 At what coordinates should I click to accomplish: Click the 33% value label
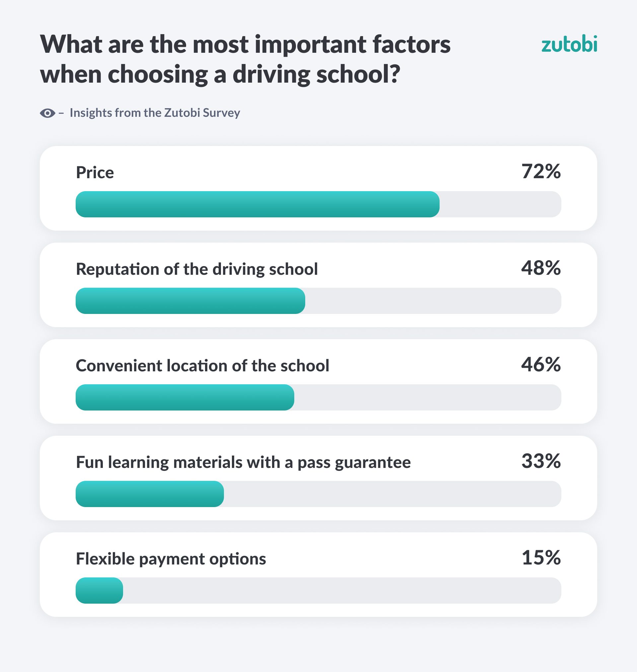540,461
